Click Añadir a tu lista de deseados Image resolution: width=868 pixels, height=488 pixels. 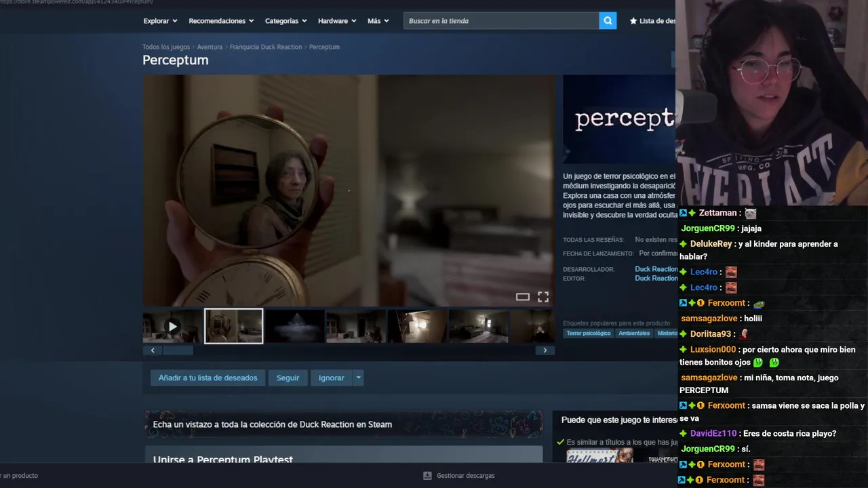[208, 378]
